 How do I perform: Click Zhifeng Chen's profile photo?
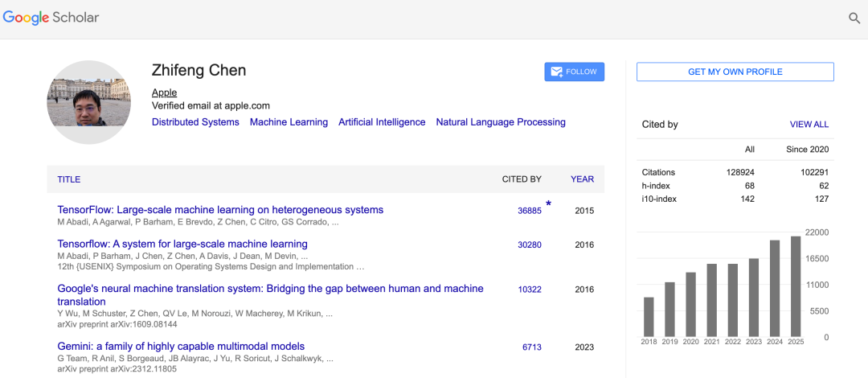(x=89, y=102)
